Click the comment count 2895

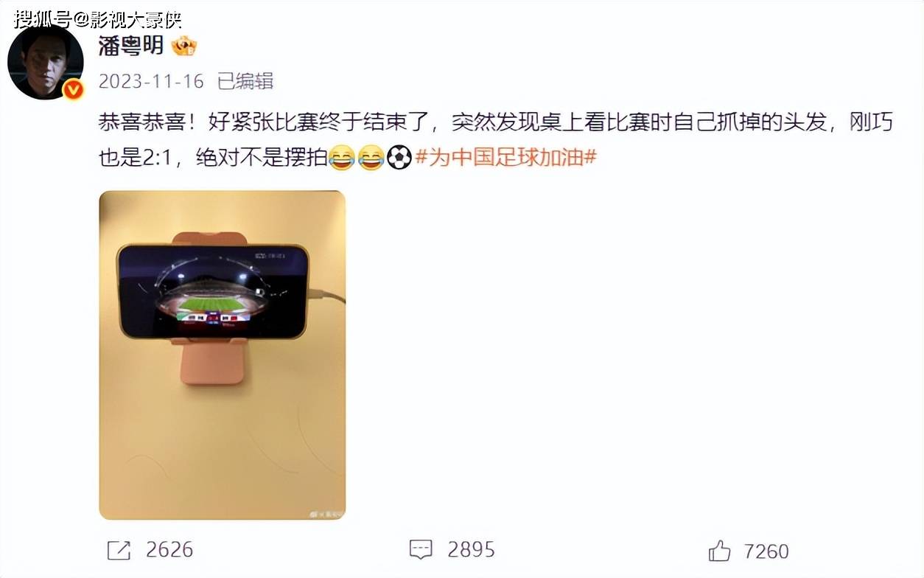[x=471, y=549]
